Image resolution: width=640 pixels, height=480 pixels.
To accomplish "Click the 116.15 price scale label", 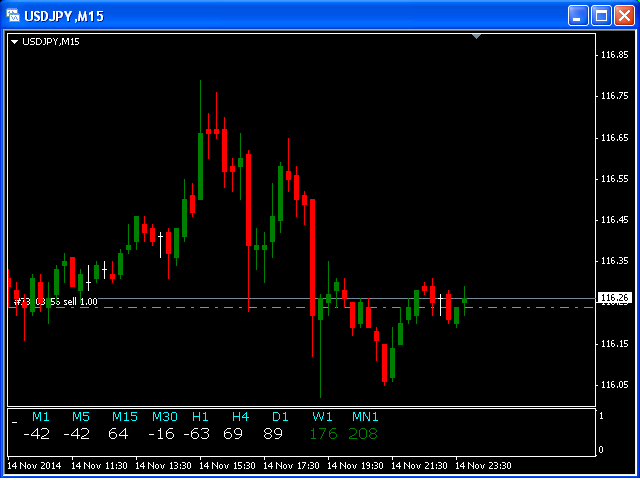I will pos(615,344).
